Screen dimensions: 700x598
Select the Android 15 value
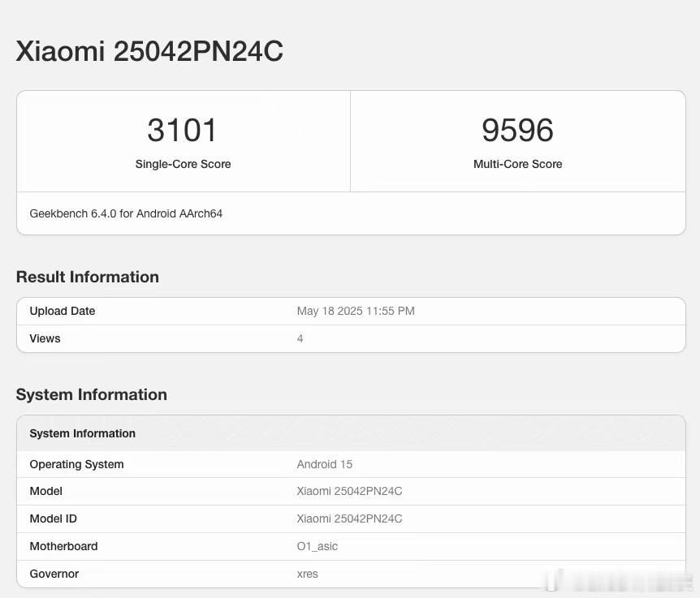coord(325,464)
